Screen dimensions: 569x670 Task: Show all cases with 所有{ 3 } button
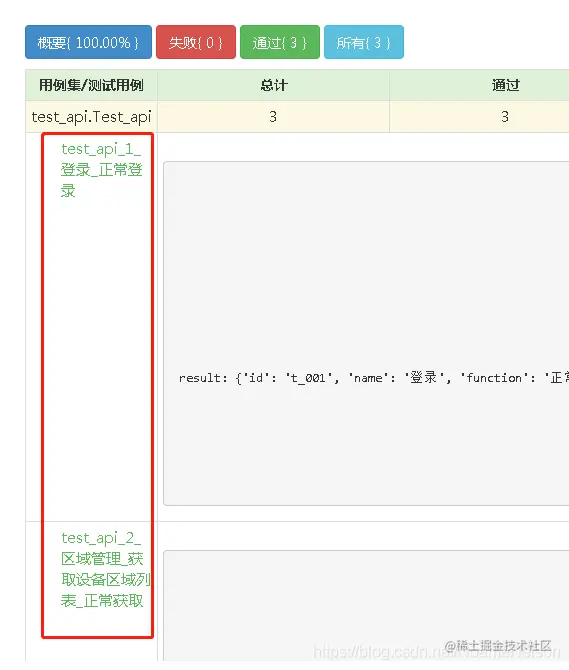click(x=364, y=42)
